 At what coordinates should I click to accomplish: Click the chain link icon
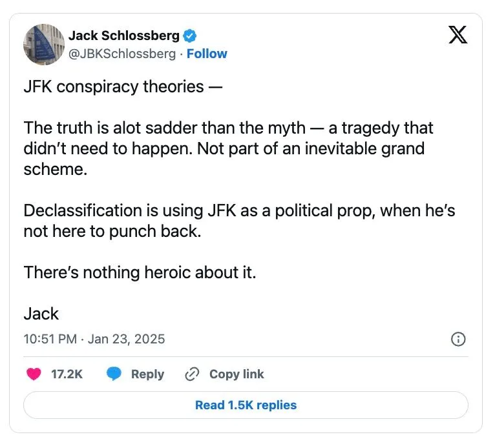(x=191, y=374)
